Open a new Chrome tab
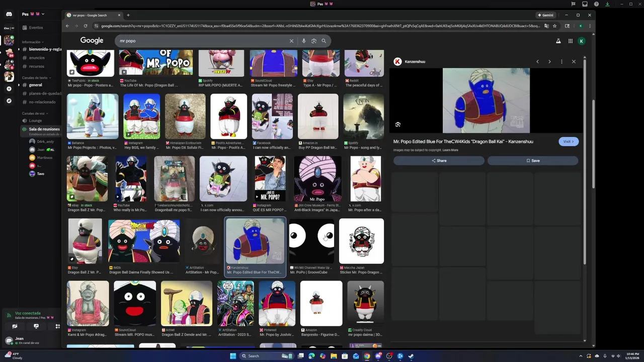Viewport: 644px width, 362px height. tap(128, 15)
